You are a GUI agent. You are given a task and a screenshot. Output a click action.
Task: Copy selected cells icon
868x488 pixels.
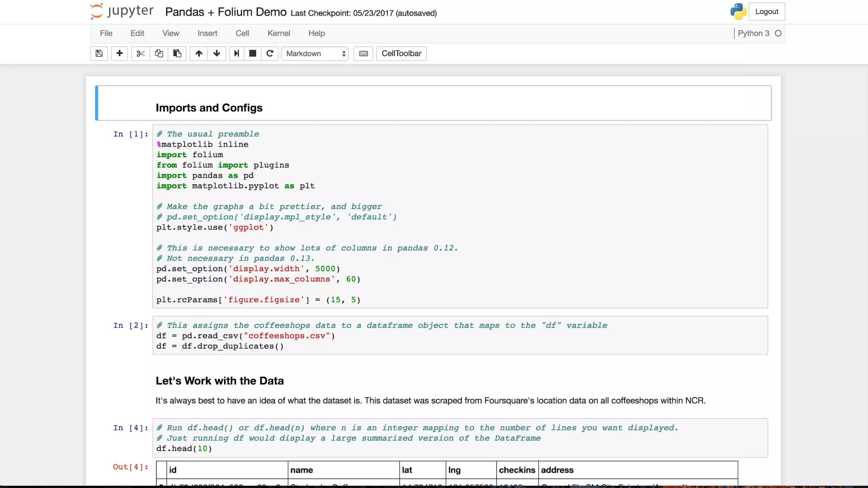(x=159, y=53)
